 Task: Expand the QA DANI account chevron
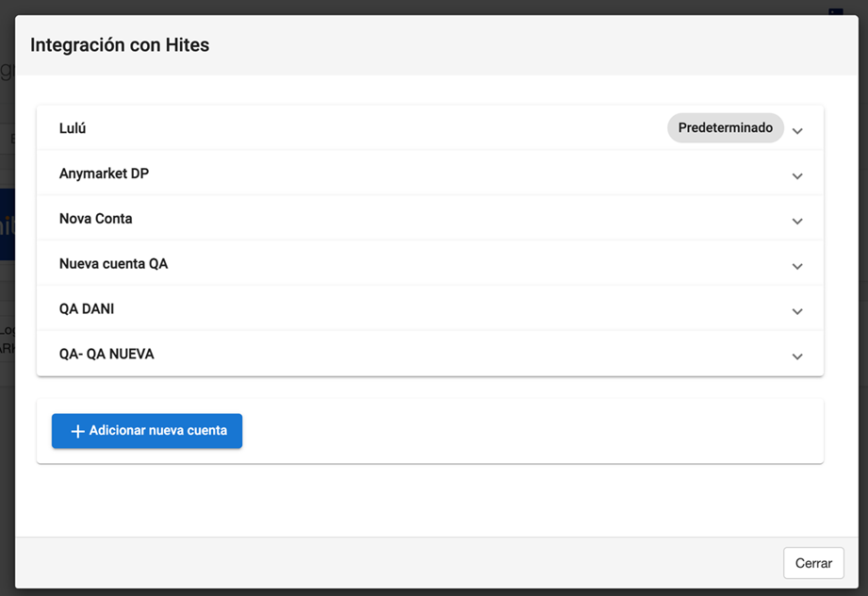(797, 312)
